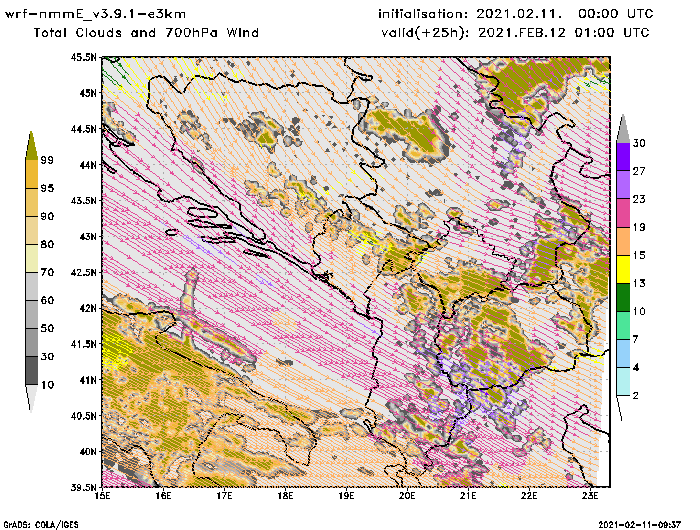
Task: Click the 16E longitude label
Action: coord(163,497)
